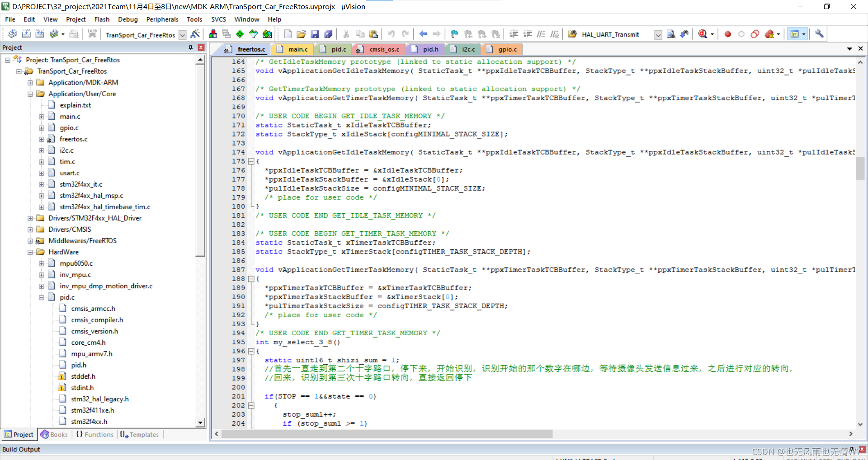Click Disable All Breakpoints icon
Image resolution: width=868 pixels, height=460 pixels.
(755, 34)
